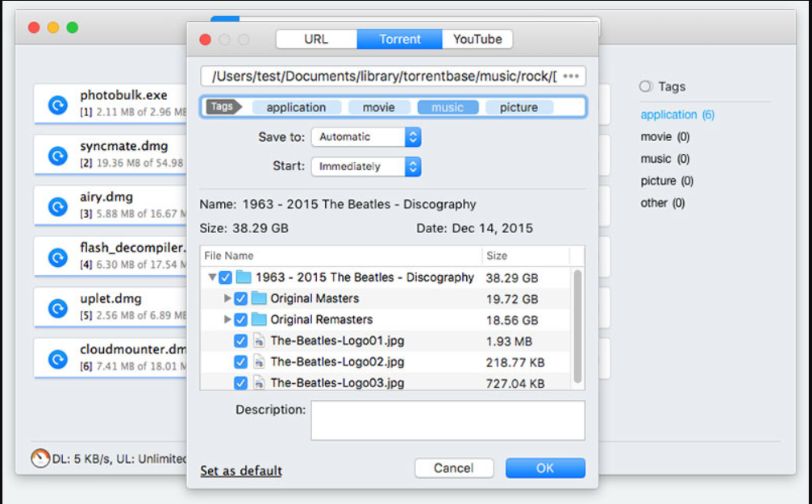
Task: Click the Size column header
Action: tap(525, 256)
